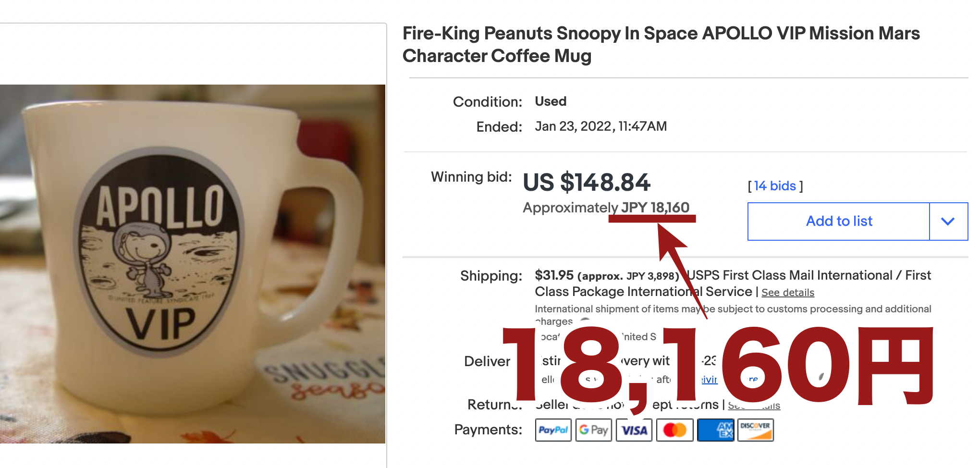Click the Discover card icon

click(x=756, y=430)
